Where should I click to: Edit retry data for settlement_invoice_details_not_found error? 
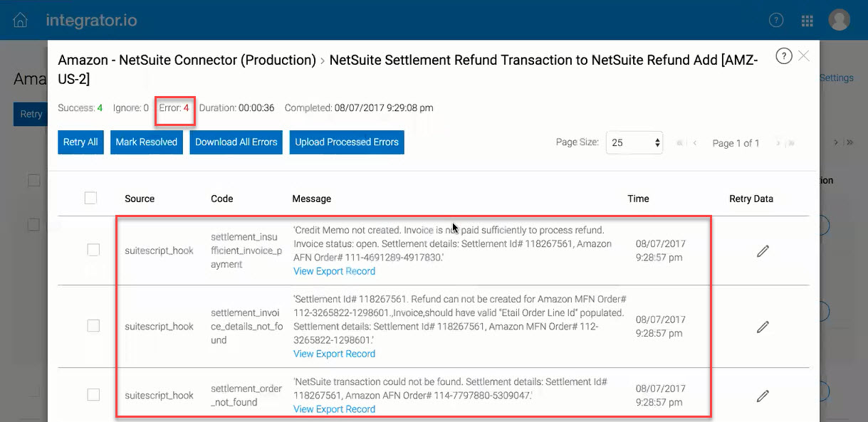[763, 326]
